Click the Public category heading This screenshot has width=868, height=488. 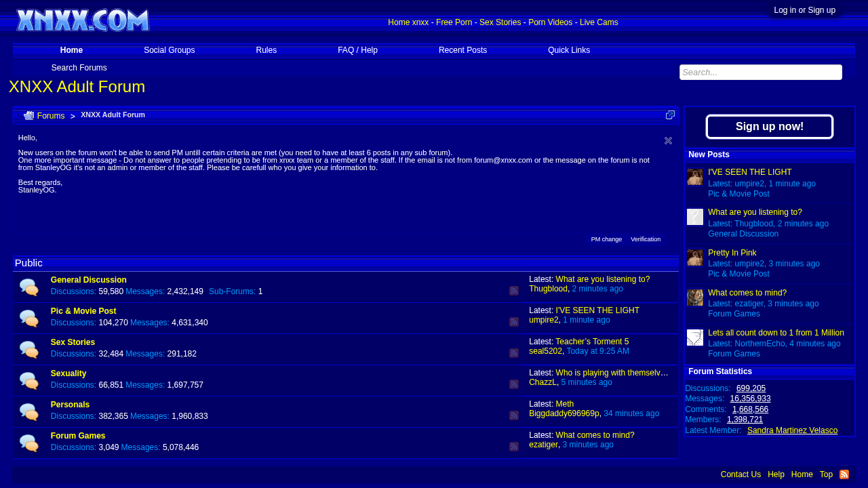pos(28,263)
